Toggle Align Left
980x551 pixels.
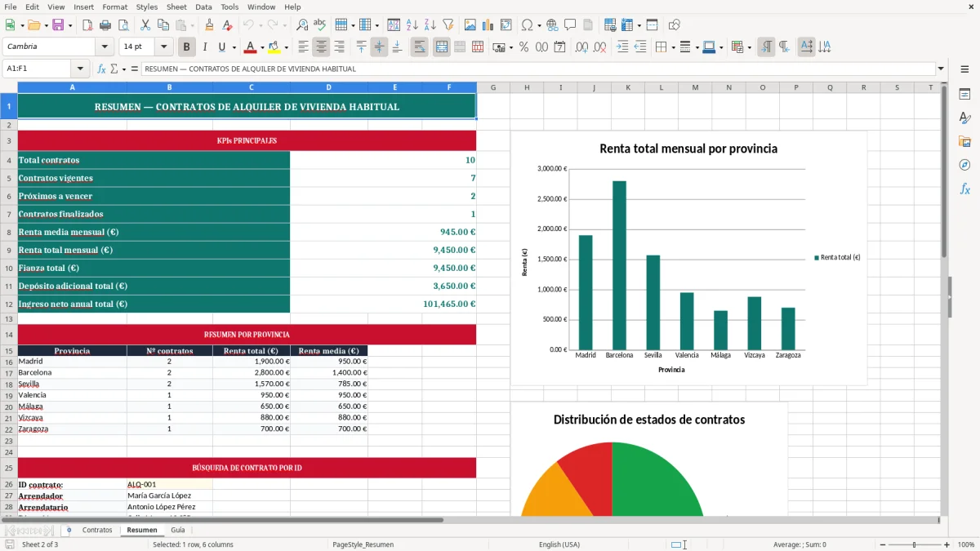tap(303, 47)
